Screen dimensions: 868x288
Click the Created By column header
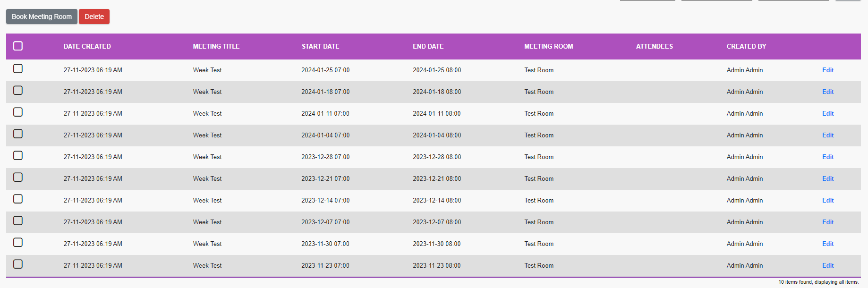click(x=746, y=46)
